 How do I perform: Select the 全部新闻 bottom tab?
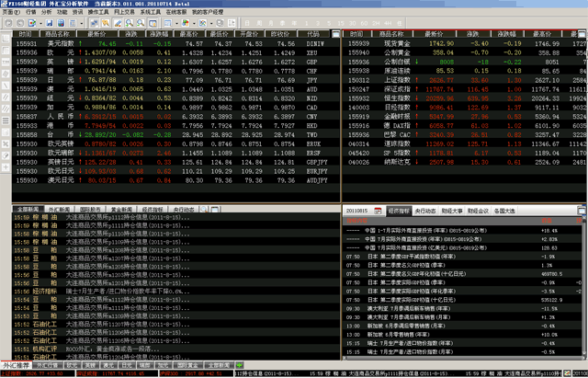click(219, 365)
